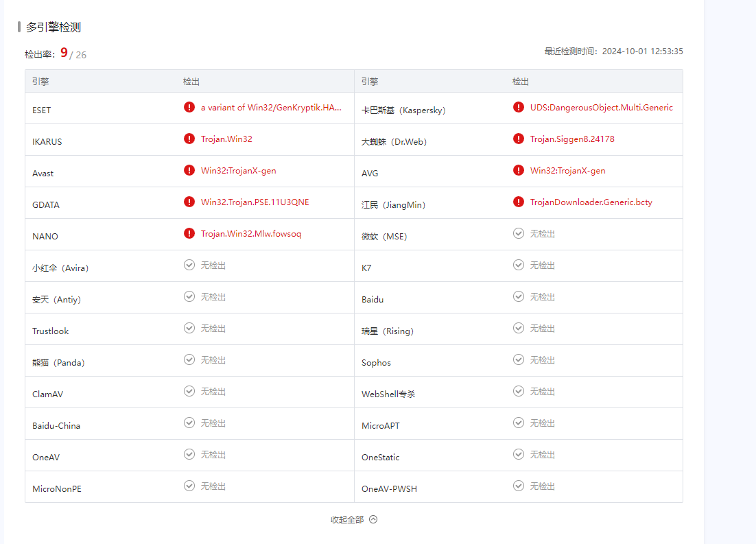
Task: Click the right 检出 column header
Action: pyautogui.click(x=521, y=82)
